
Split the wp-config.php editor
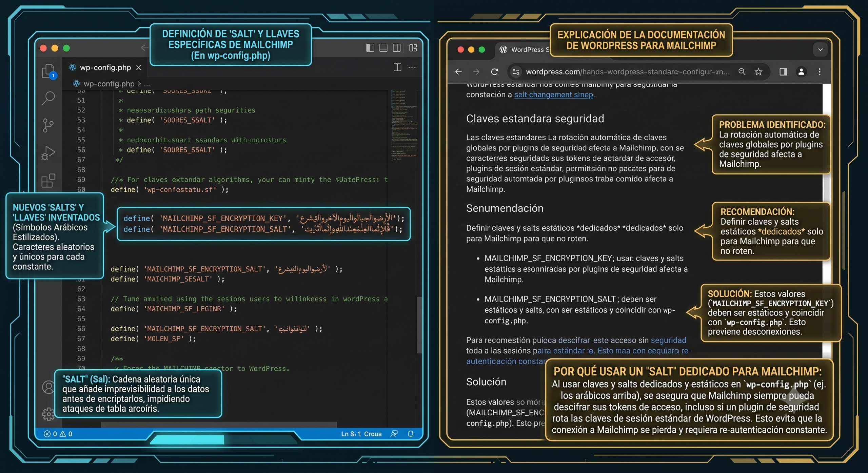tap(397, 67)
